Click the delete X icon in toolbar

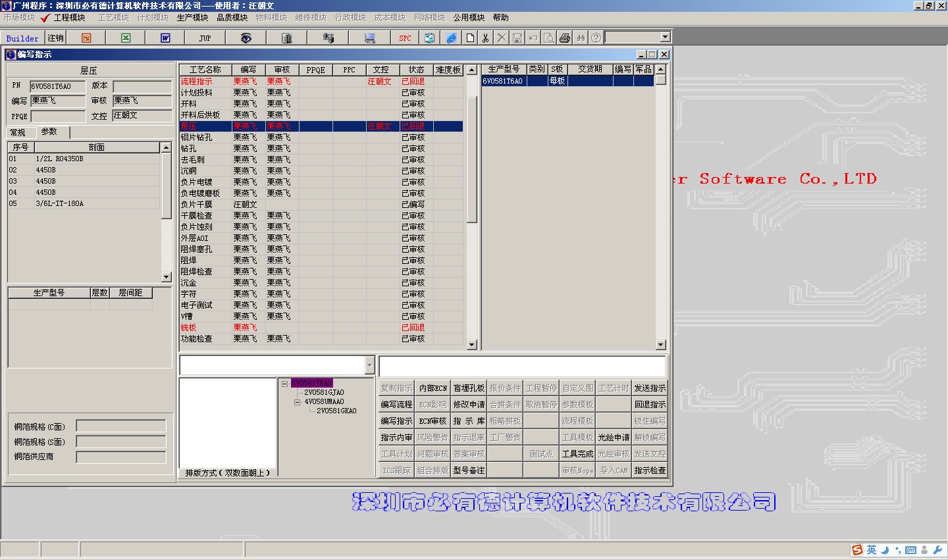point(502,38)
